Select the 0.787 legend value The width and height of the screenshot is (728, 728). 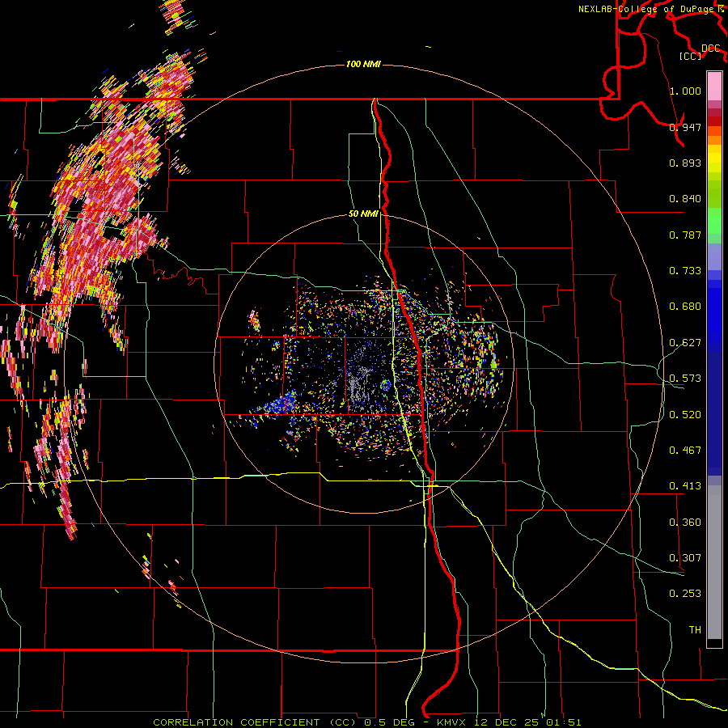(x=685, y=235)
